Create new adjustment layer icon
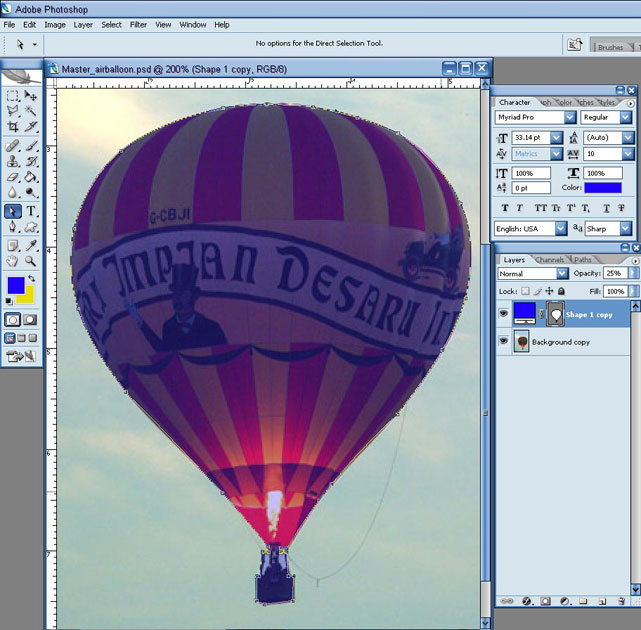This screenshot has width=641, height=630. [564, 601]
